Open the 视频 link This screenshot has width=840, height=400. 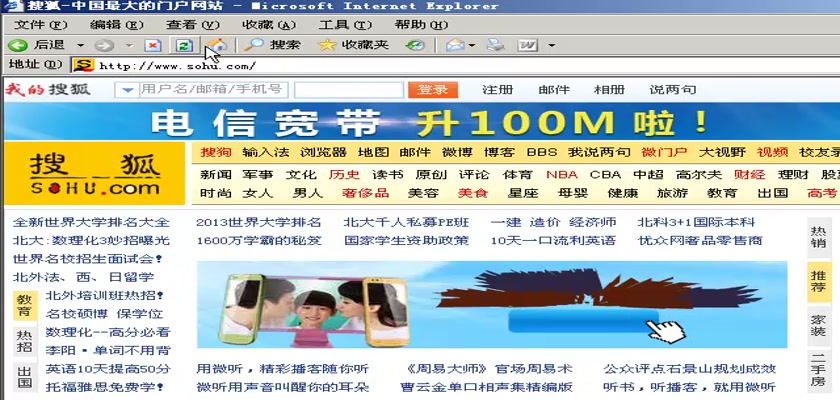772,152
